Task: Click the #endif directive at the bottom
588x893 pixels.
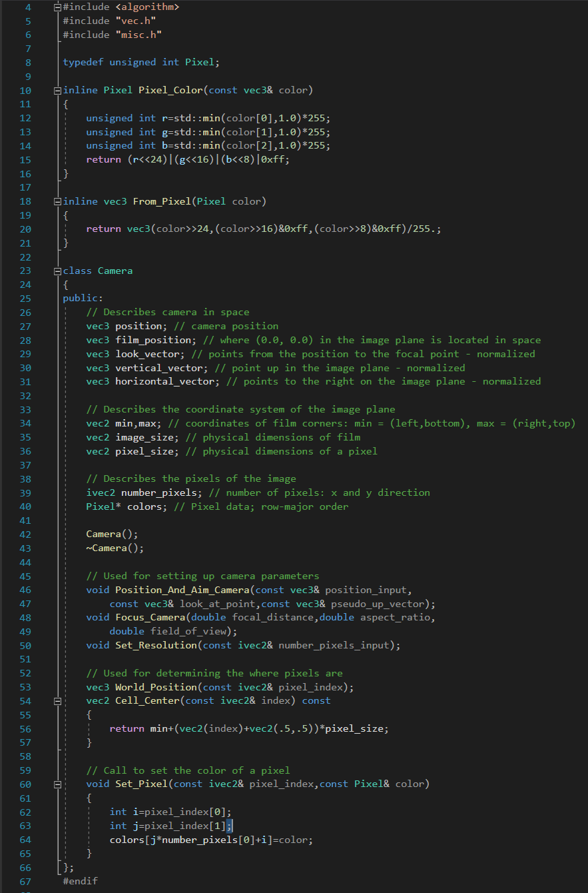Action: (81, 880)
